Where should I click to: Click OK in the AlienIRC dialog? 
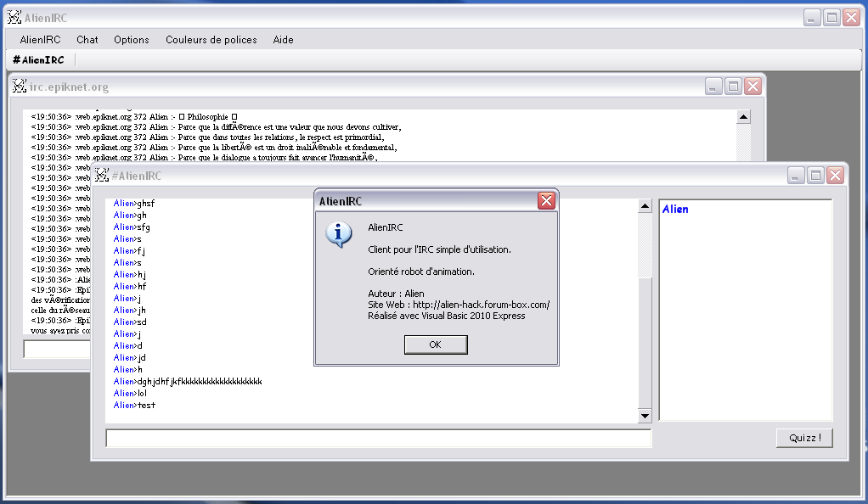pyautogui.click(x=436, y=344)
